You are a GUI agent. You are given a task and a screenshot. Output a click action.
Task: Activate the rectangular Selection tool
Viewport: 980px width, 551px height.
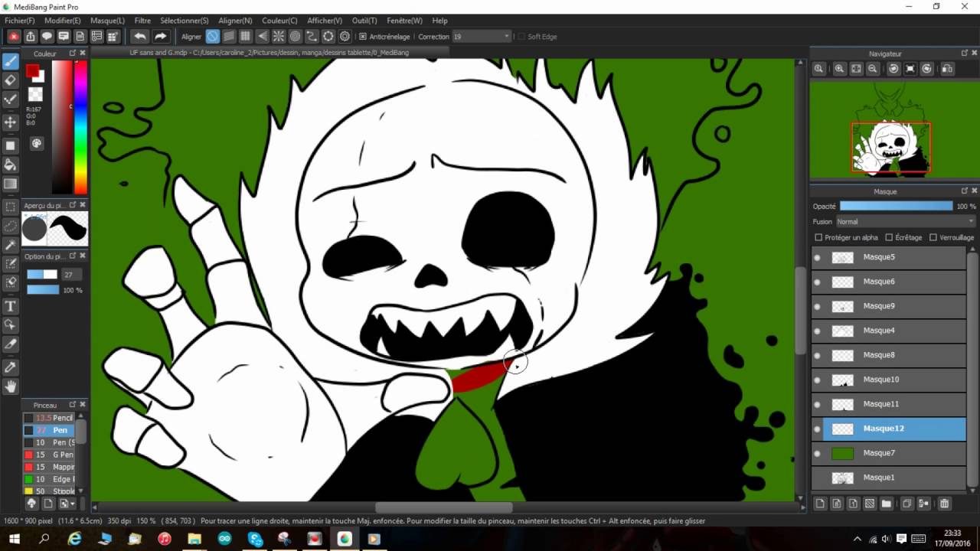(11, 207)
